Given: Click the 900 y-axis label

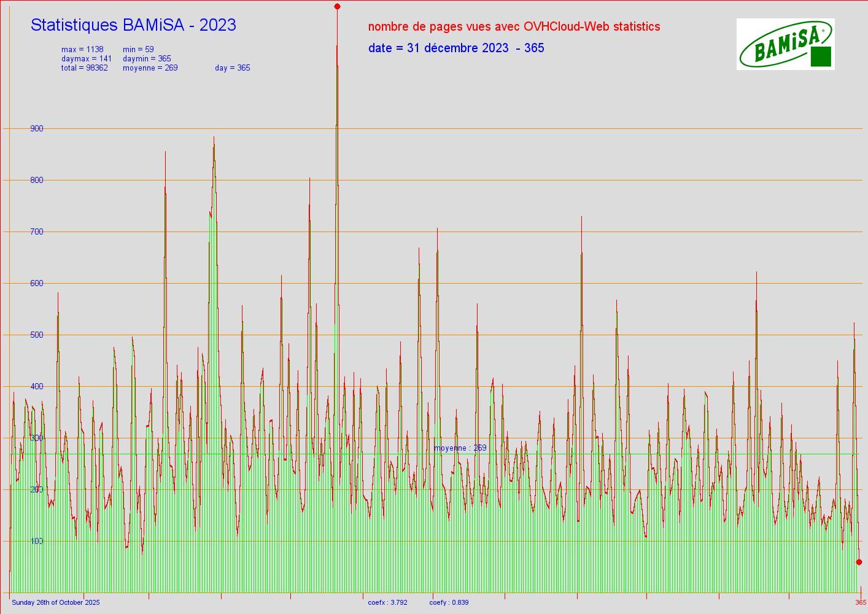Looking at the screenshot, I should click(37, 128).
